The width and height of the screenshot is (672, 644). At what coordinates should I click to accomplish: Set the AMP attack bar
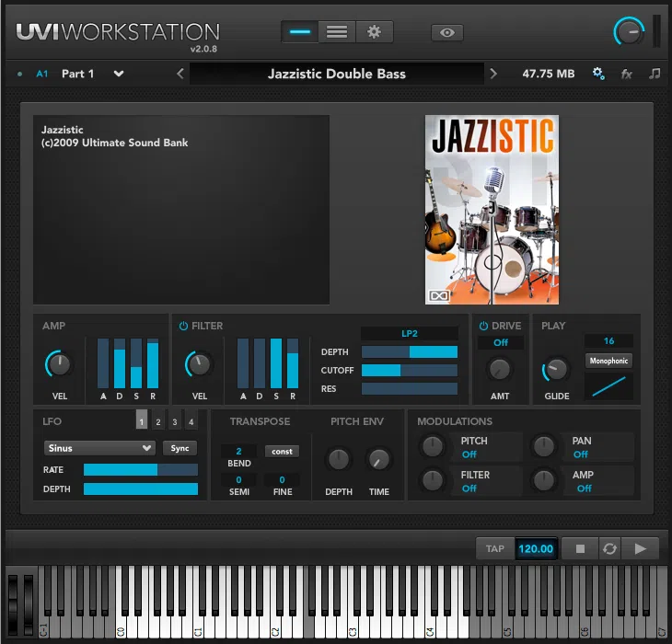[x=103, y=363]
